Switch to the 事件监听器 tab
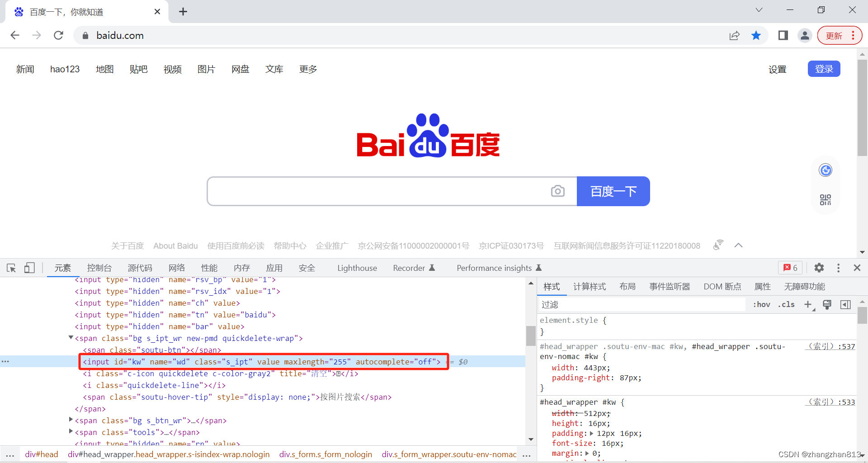Image resolution: width=868 pixels, height=463 pixels. pyautogui.click(x=670, y=287)
